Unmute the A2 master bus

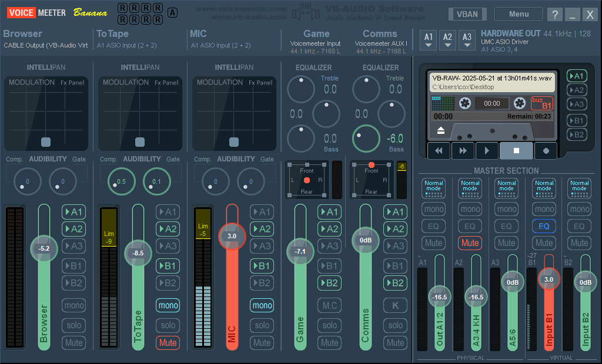[x=470, y=243]
